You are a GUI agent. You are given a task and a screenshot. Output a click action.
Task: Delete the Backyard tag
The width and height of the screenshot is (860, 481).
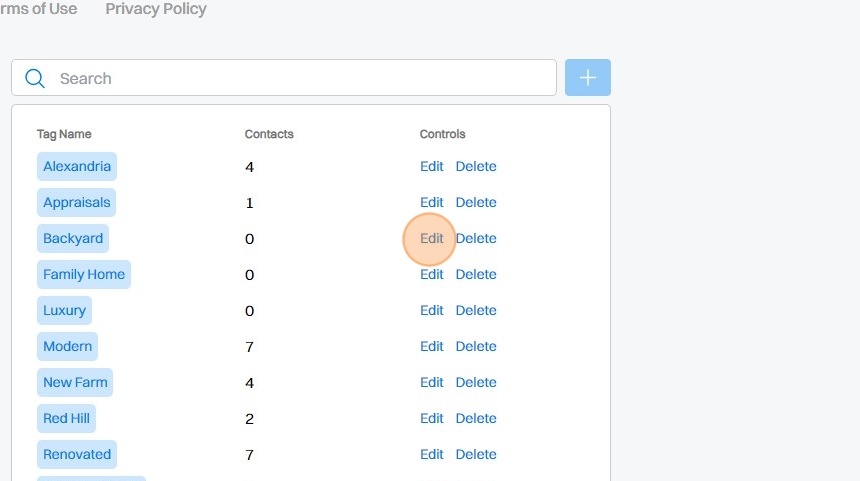[476, 238]
